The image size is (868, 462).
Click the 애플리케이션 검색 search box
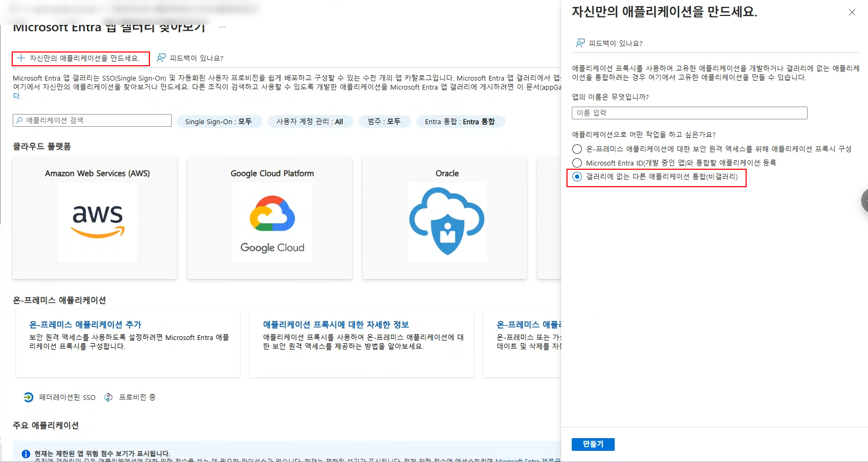pyautogui.click(x=92, y=120)
